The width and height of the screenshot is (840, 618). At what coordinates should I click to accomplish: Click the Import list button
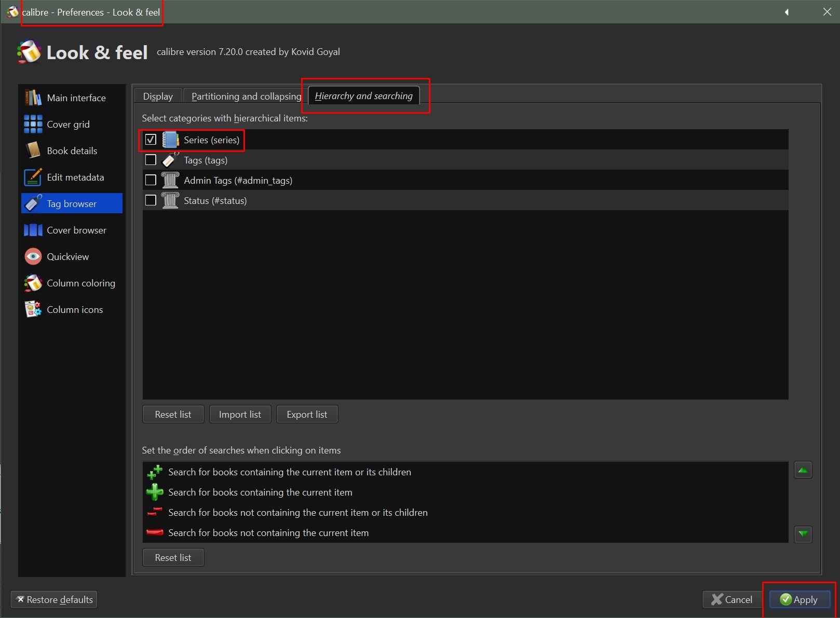pos(240,414)
